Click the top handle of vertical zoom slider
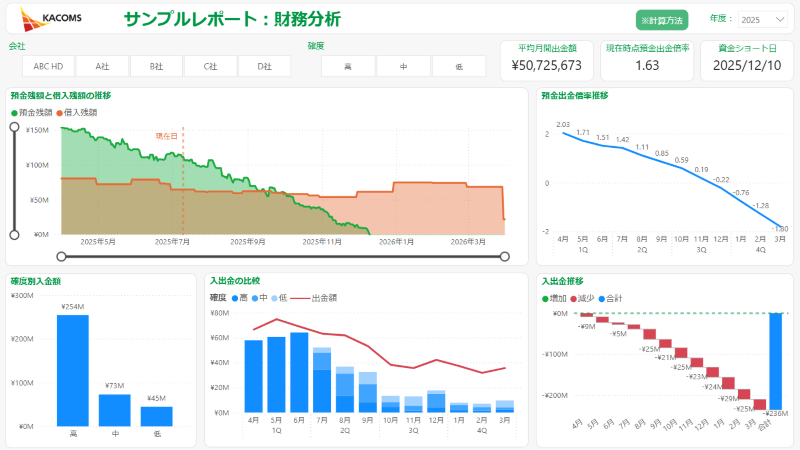This screenshot has width=800, height=450. point(14,127)
